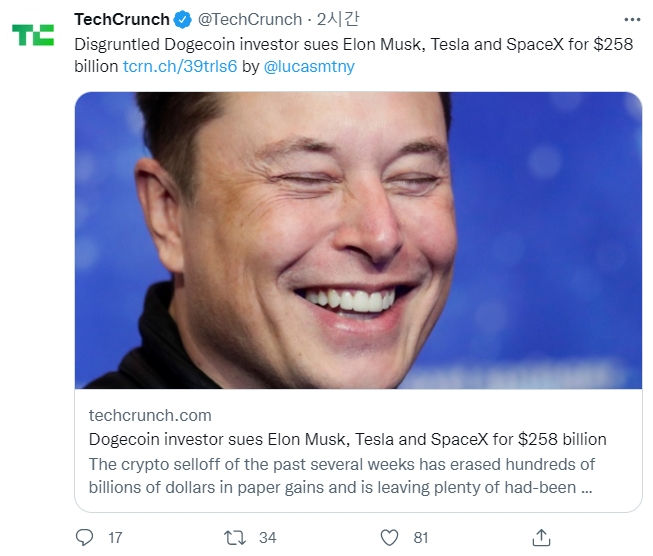Click the TechCrunch TC logo avatar
The height and width of the screenshot is (556, 653).
(x=34, y=35)
